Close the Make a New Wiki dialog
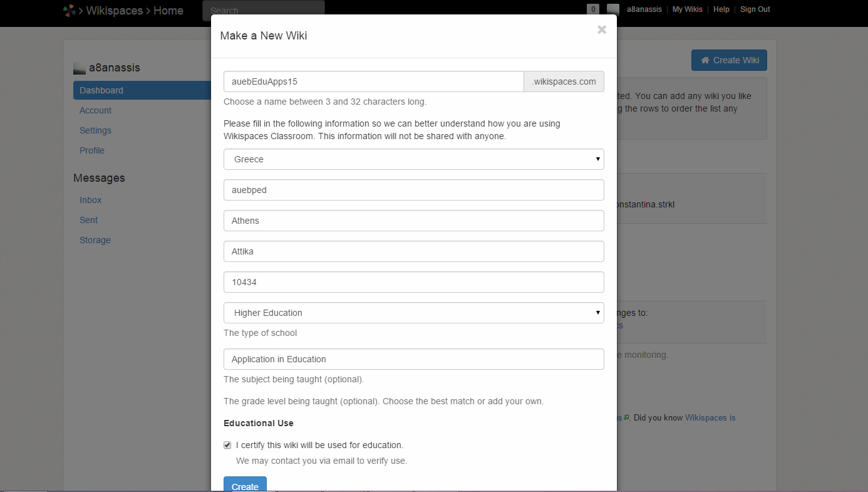 coord(602,29)
